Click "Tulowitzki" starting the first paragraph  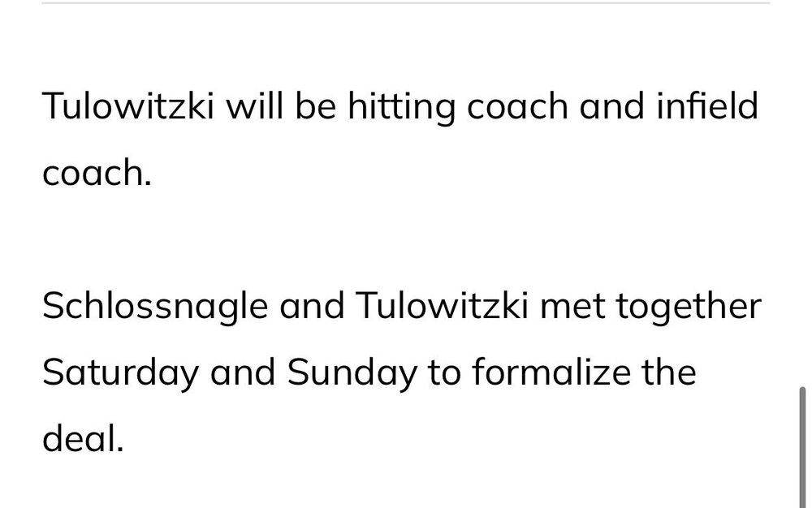tap(126, 107)
